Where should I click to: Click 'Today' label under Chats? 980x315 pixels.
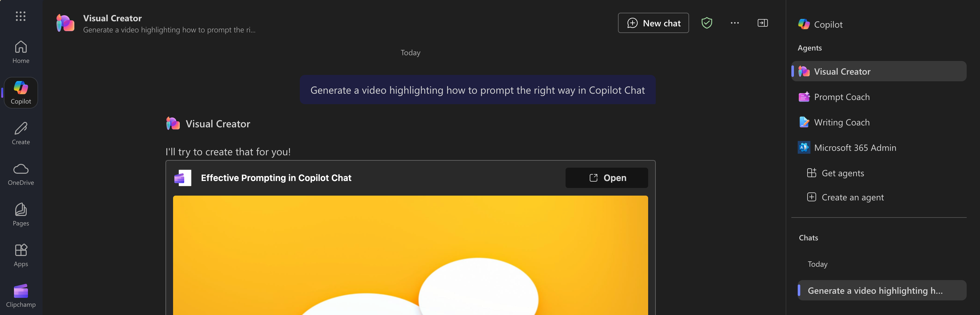[817, 264]
